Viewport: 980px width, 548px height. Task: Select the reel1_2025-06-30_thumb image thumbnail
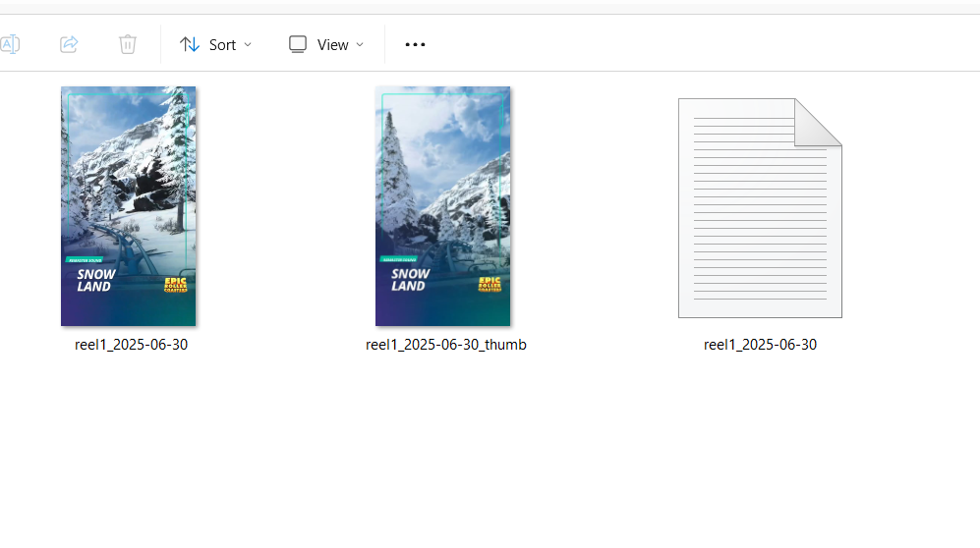(442, 206)
